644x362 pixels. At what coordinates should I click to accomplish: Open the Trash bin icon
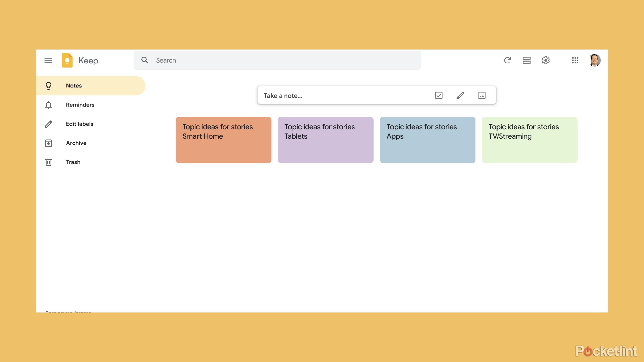tap(49, 162)
